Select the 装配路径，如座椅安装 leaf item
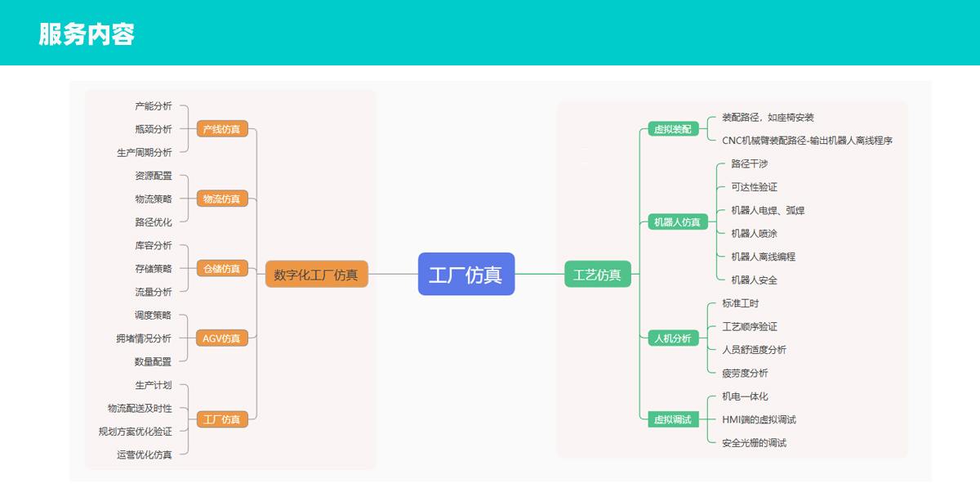This screenshot has height=497, width=980. tap(768, 118)
